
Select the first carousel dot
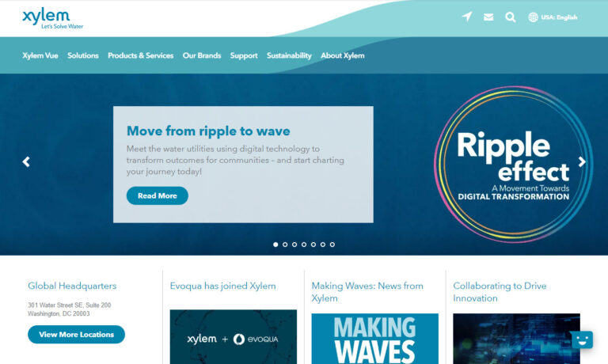pyautogui.click(x=275, y=245)
